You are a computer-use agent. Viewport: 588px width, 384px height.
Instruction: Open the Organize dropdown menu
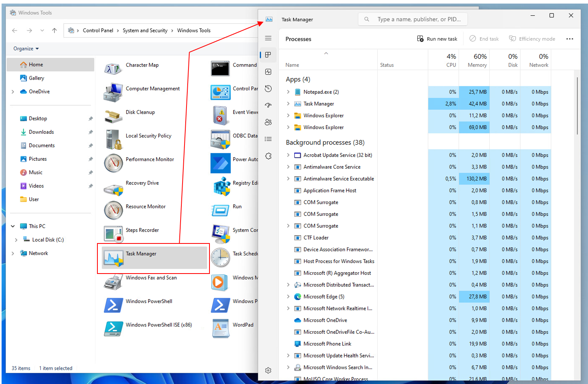pyautogui.click(x=26, y=49)
